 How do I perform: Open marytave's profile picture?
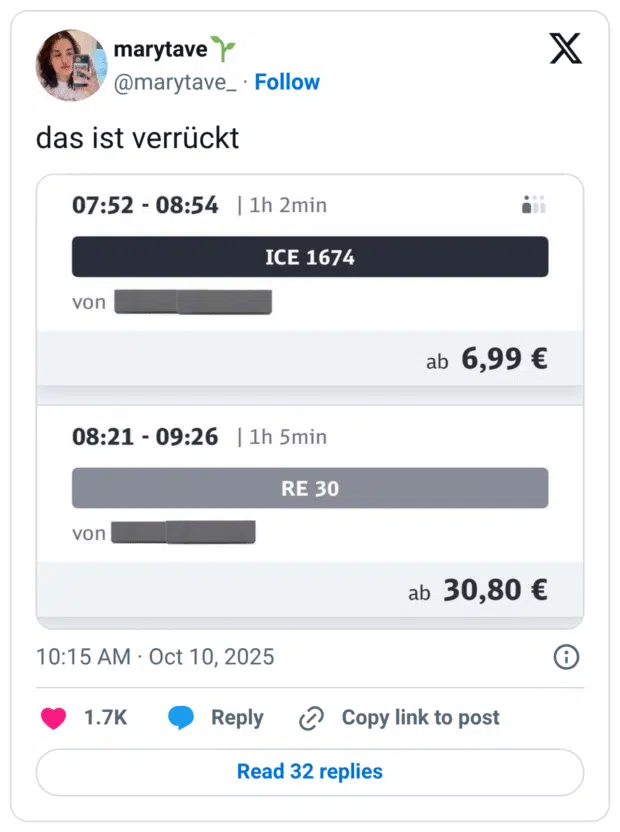click(71, 65)
